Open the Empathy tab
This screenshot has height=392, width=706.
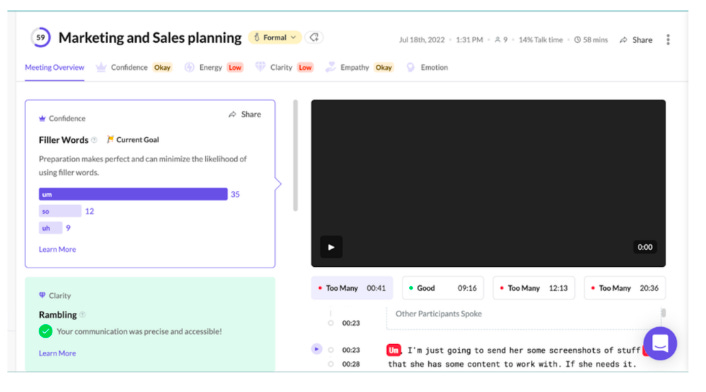click(360, 68)
